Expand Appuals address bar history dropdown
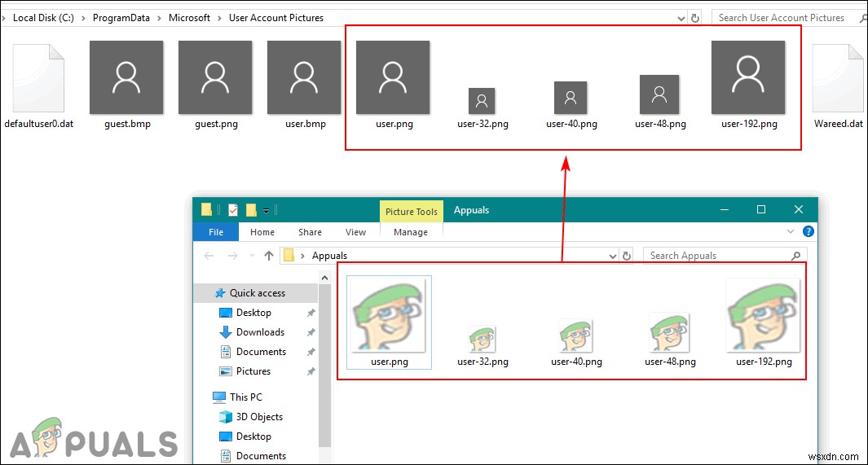 click(x=612, y=256)
